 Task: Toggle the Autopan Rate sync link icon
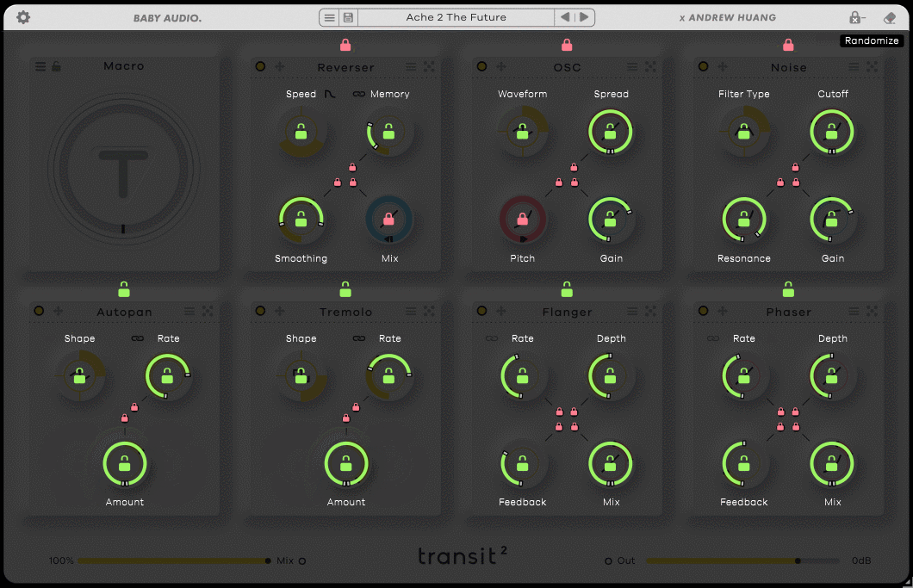(x=138, y=338)
